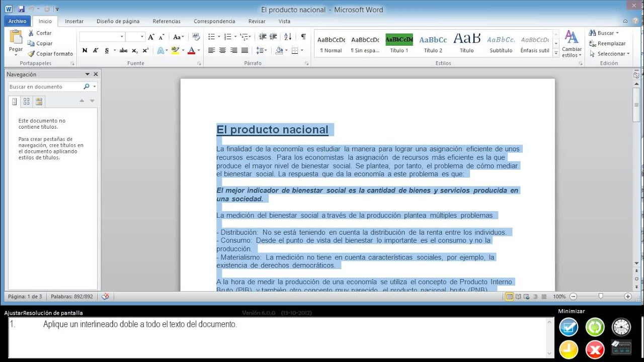
Task: Center the paragraph alignment
Action: point(222,50)
